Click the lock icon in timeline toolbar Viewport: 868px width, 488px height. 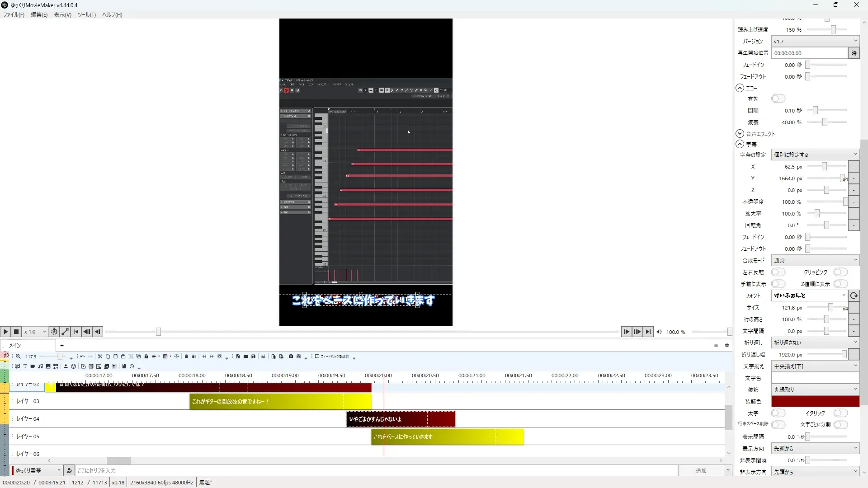click(x=146, y=357)
